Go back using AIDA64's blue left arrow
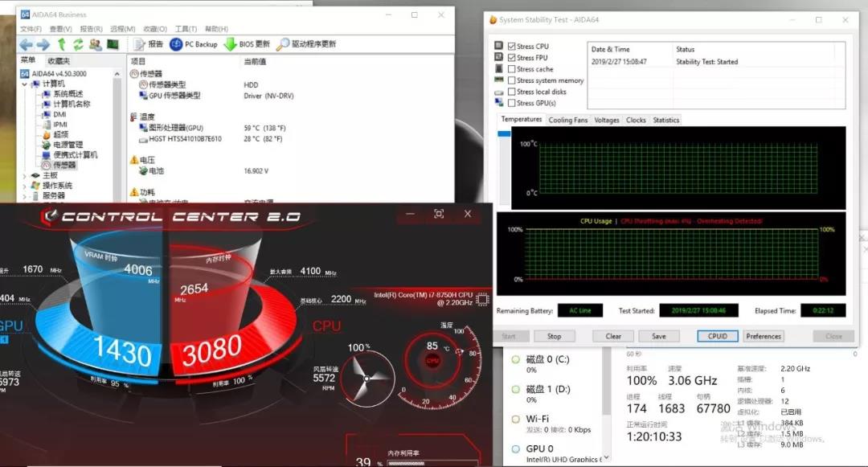The height and width of the screenshot is (467, 868). 26,44
